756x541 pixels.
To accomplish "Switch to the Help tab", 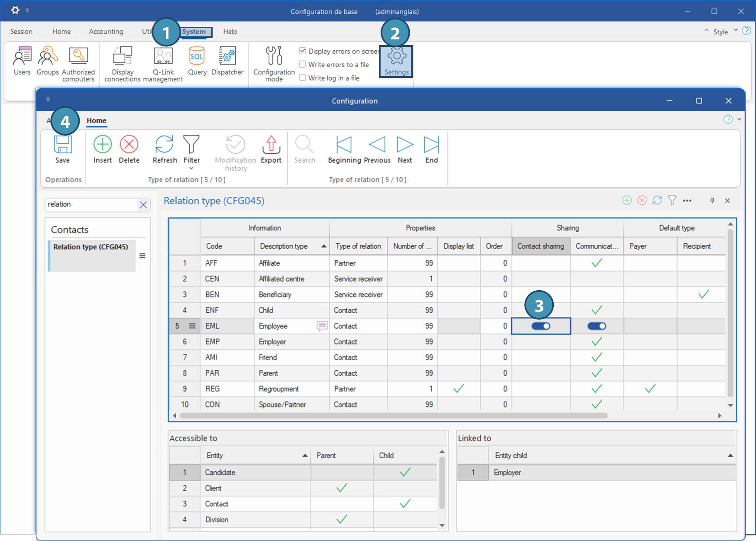I will (x=230, y=32).
